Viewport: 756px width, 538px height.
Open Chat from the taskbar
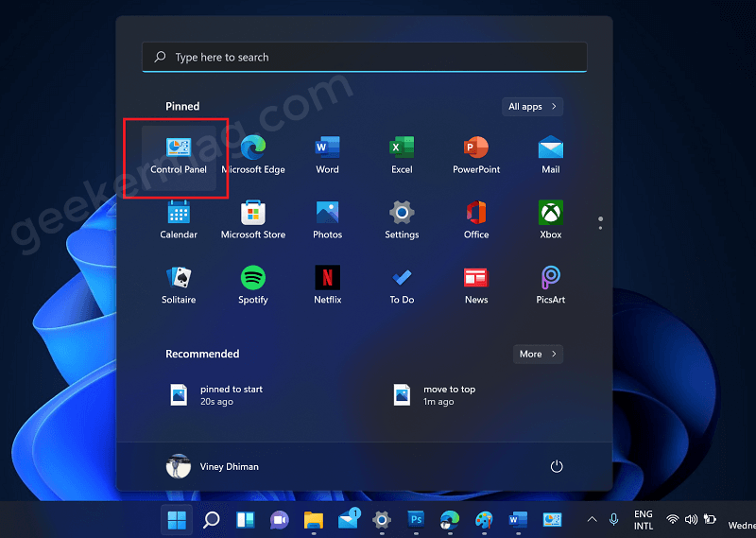pyautogui.click(x=280, y=520)
